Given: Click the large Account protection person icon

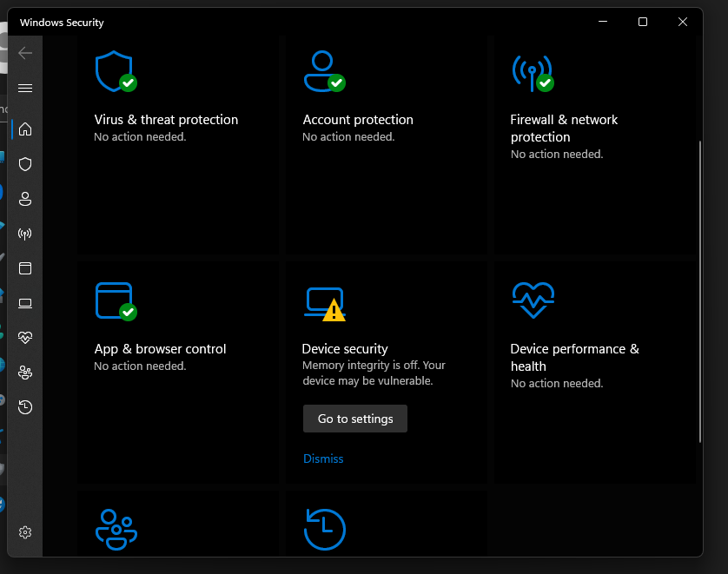Looking at the screenshot, I should [325, 71].
